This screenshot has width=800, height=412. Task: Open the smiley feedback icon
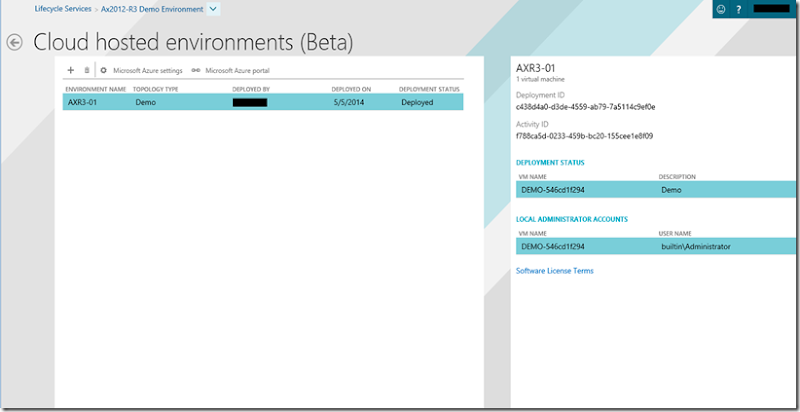720,9
